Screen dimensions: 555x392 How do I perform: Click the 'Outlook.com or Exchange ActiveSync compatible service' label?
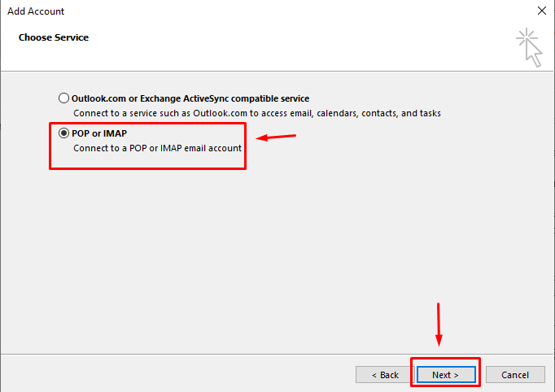(190, 98)
